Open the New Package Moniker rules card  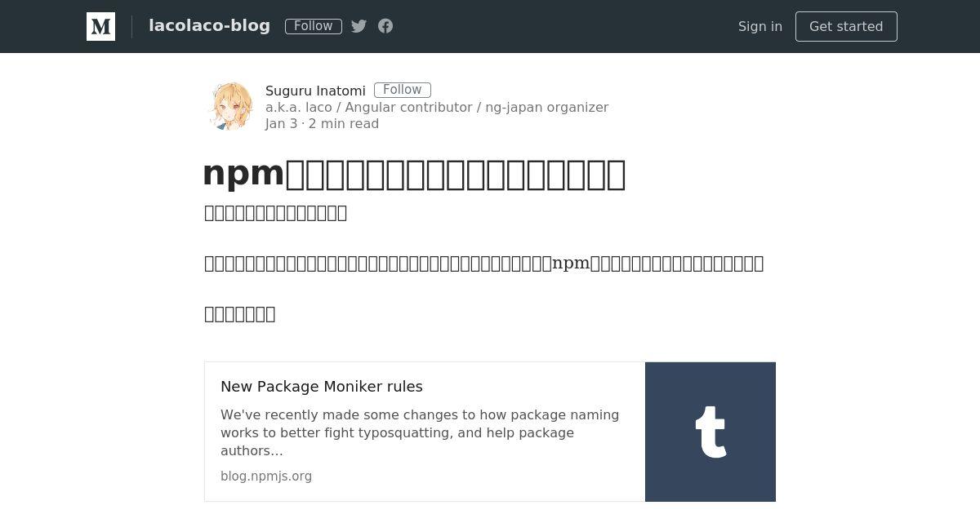point(490,432)
